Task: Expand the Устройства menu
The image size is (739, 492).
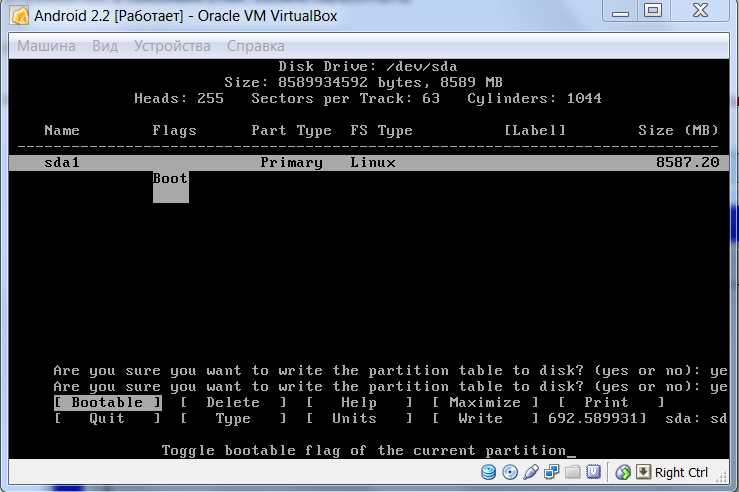Action: point(172,46)
